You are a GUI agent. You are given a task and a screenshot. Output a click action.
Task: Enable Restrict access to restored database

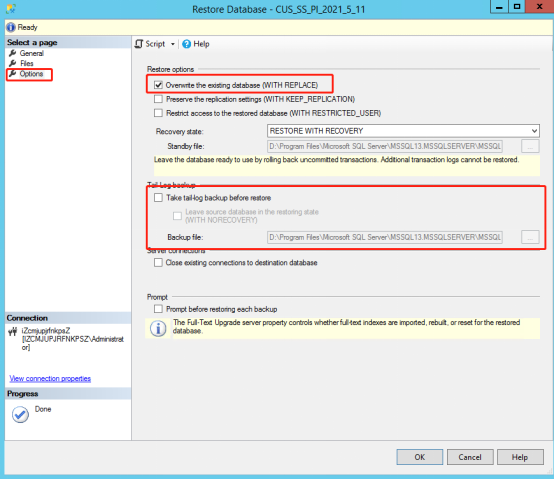[x=158, y=113]
